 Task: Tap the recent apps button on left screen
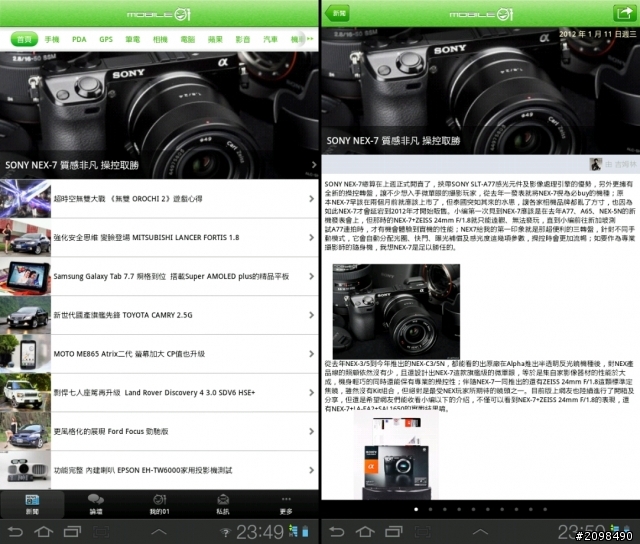[73, 532]
